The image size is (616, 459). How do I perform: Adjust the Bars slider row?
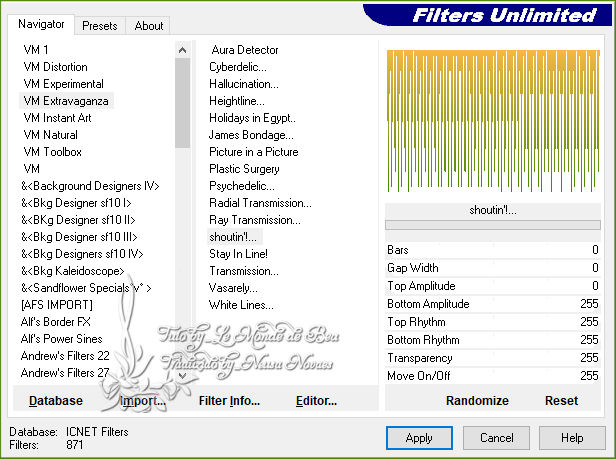point(493,250)
